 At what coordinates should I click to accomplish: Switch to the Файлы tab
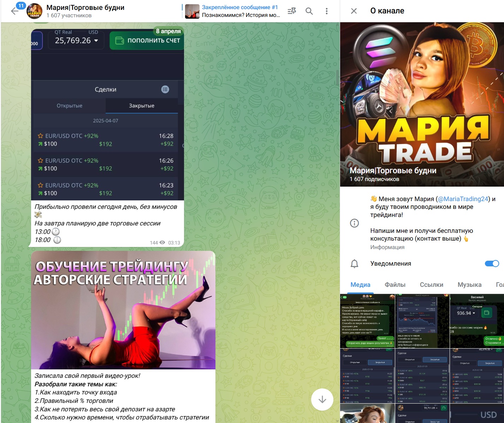tap(395, 285)
